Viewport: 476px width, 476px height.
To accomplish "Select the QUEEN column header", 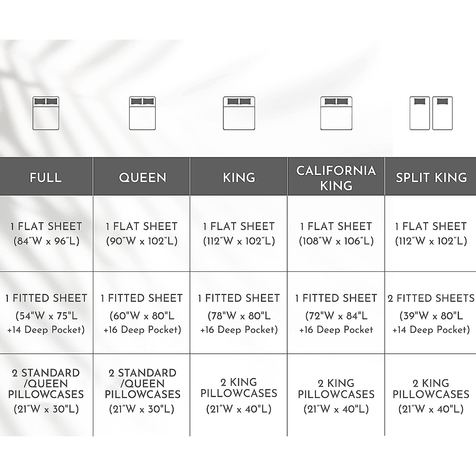I will coord(142,177).
